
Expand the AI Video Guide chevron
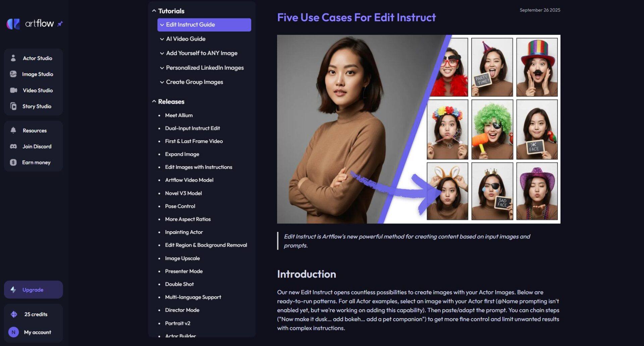[162, 39]
